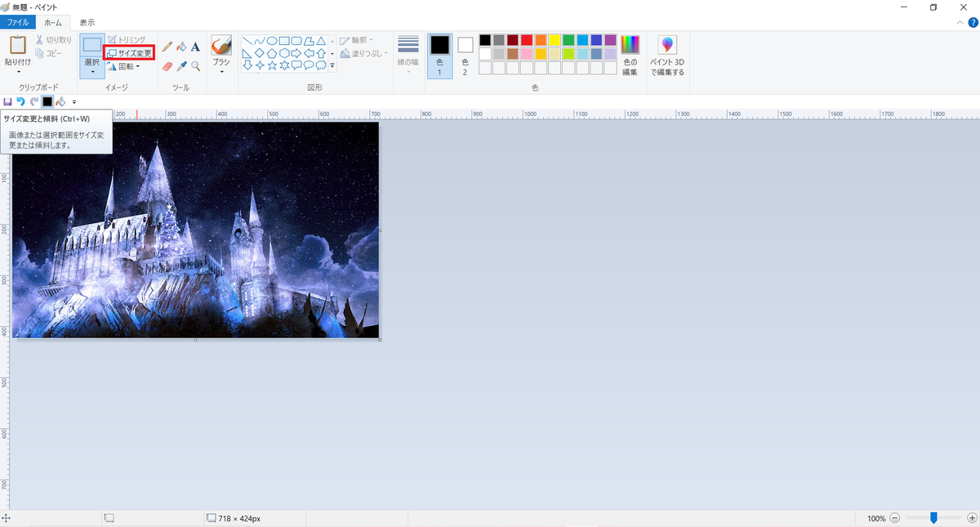Open the 線の幅 line width dropdown
The image size is (980, 527).
pos(408,56)
